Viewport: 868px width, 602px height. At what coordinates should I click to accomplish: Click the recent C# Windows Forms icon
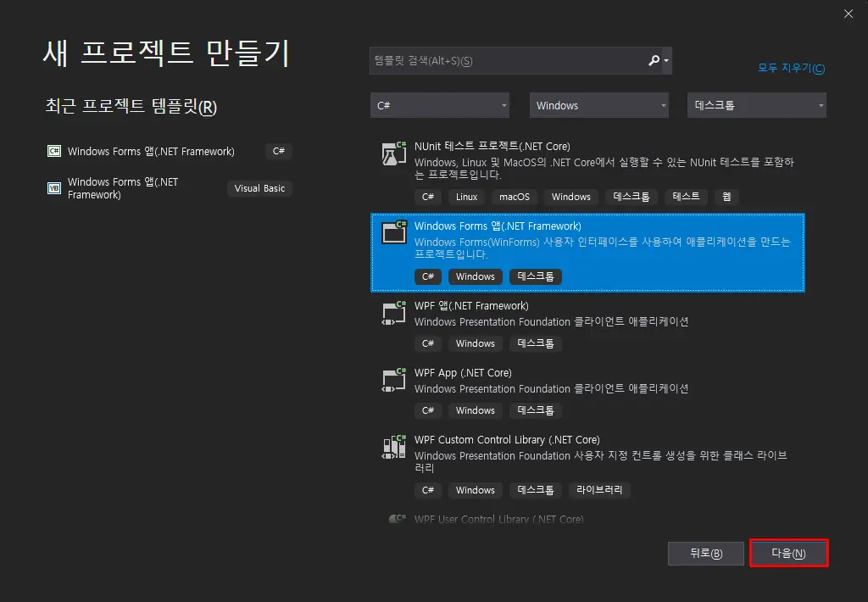[x=53, y=151]
